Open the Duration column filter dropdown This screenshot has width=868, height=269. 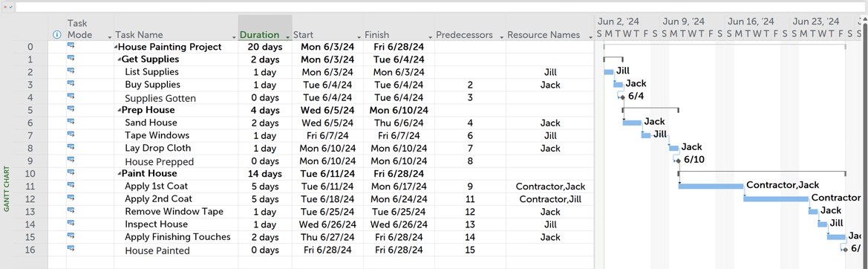point(287,36)
